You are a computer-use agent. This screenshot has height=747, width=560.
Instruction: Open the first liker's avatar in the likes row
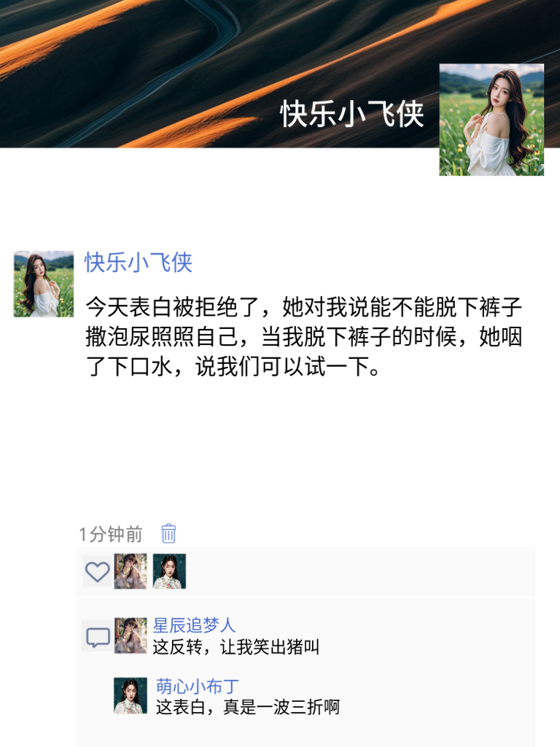131,571
